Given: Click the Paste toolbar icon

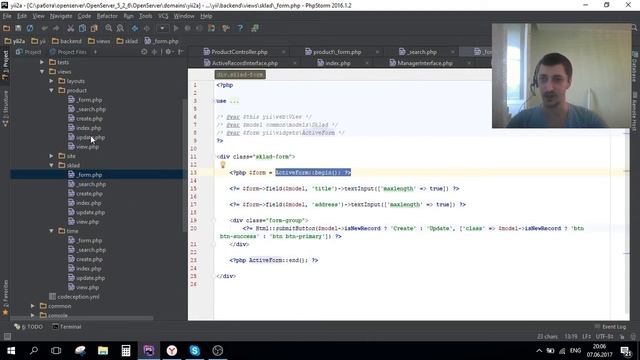Looking at the screenshot, I should pyautogui.click(x=94, y=28).
